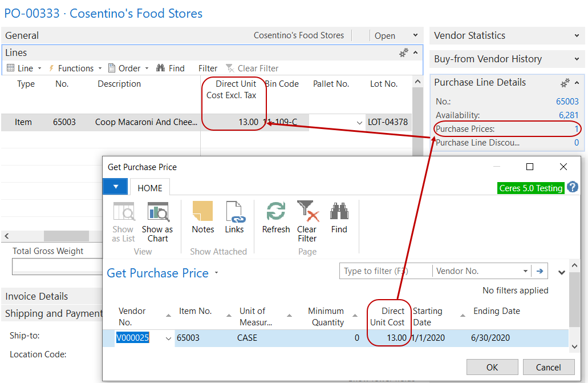Click the Lines horizontal scrollbar thumb

click(66, 236)
